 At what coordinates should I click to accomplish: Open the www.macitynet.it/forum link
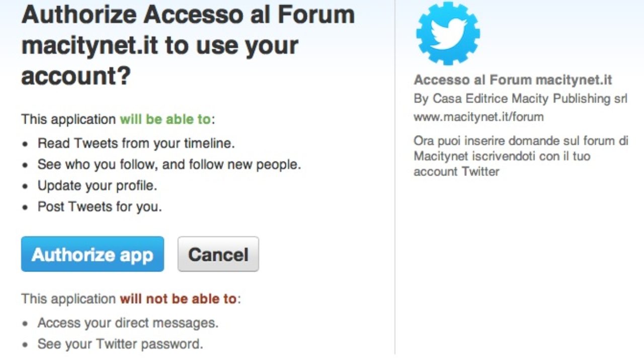tap(478, 117)
